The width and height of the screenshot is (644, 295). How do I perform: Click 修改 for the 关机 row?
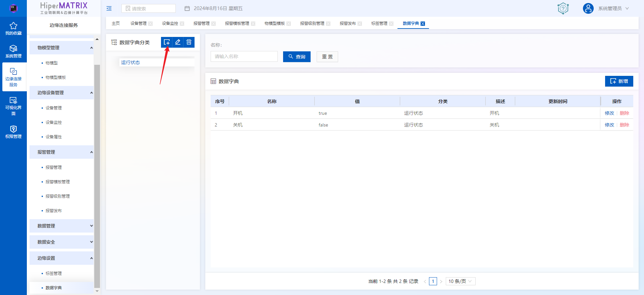tap(609, 125)
